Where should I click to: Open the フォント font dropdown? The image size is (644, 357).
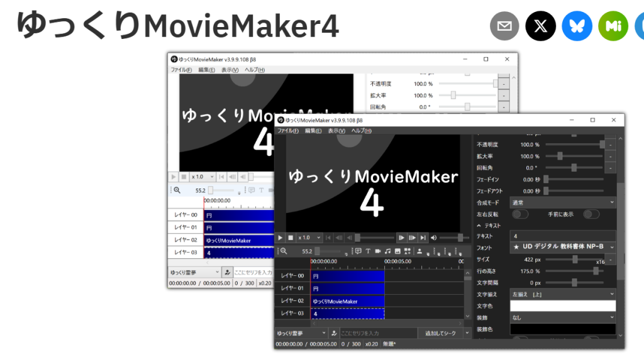click(x=563, y=247)
